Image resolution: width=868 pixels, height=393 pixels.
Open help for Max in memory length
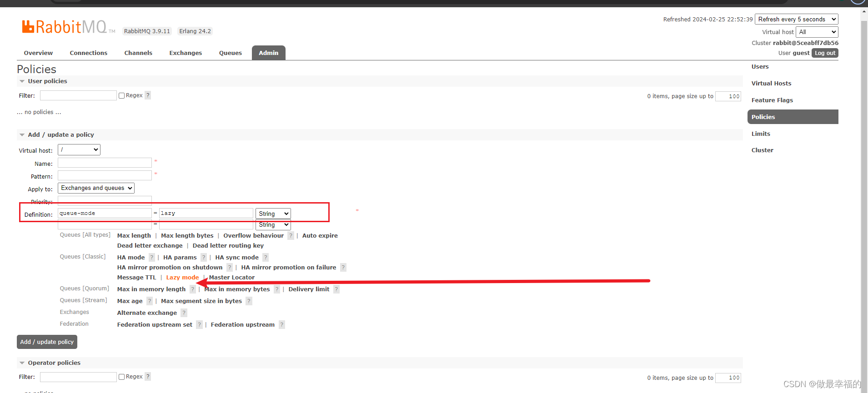point(193,289)
